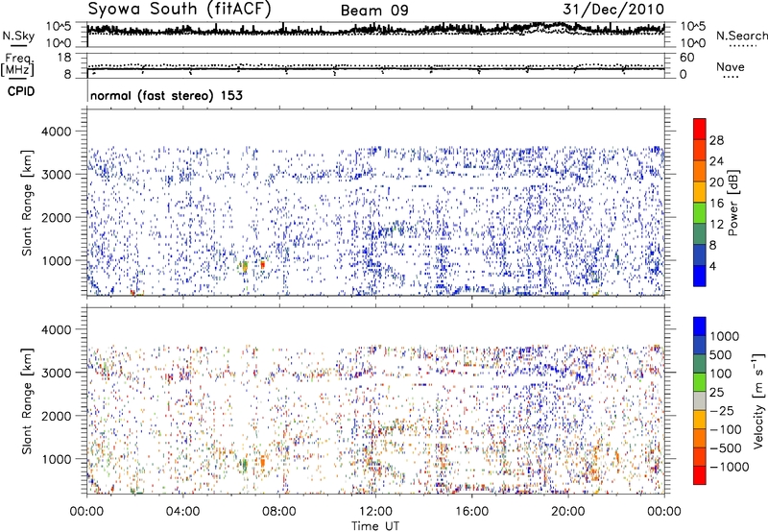Click the 'Beam 09' header label
This screenshot has height=532, width=768.
coord(374,11)
